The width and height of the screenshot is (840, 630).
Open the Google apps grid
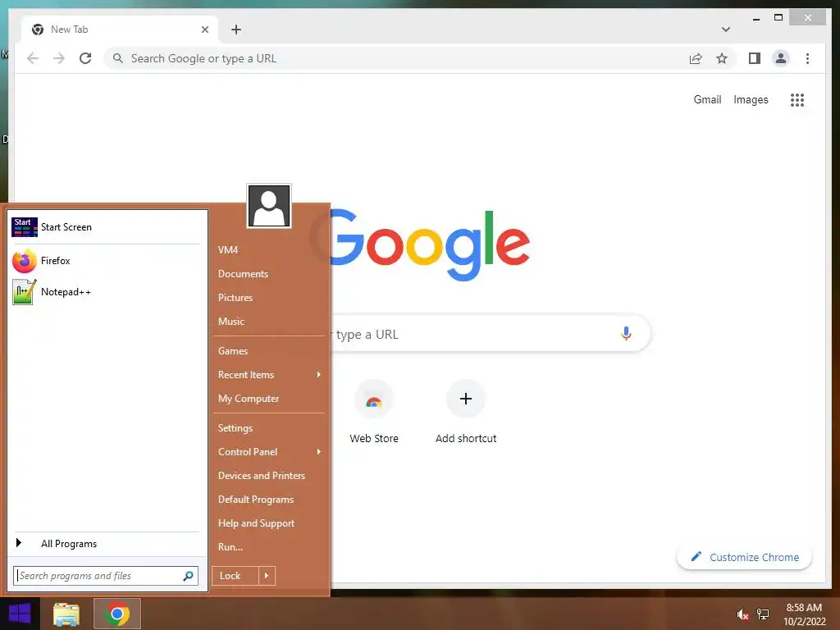tap(797, 99)
